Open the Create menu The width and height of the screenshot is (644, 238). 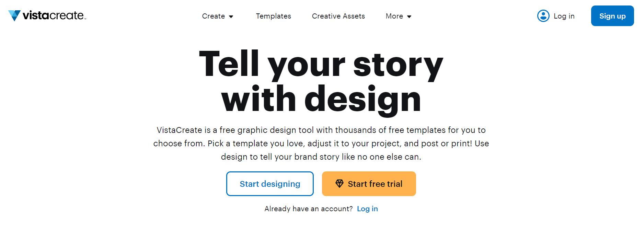click(213, 16)
